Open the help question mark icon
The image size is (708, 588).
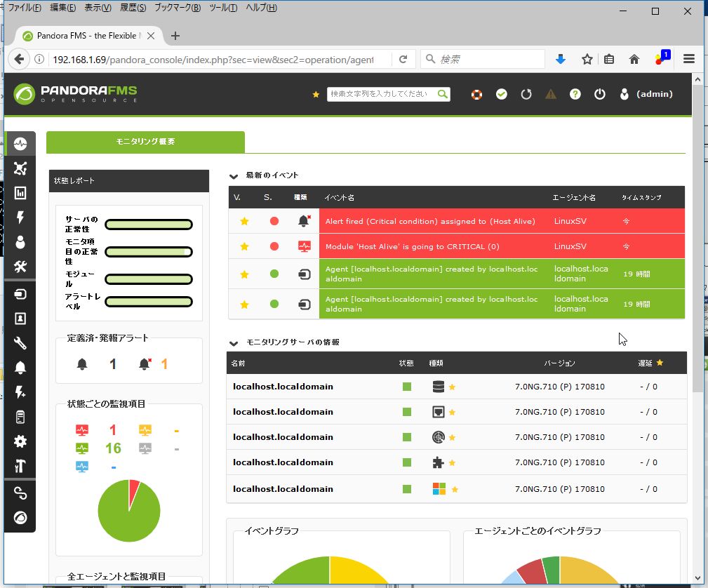[x=575, y=94]
